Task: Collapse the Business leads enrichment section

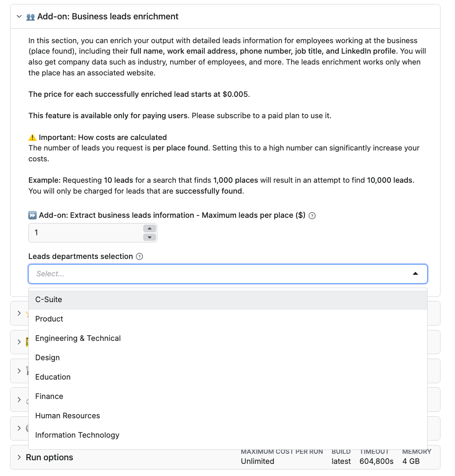Action: coord(19,17)
